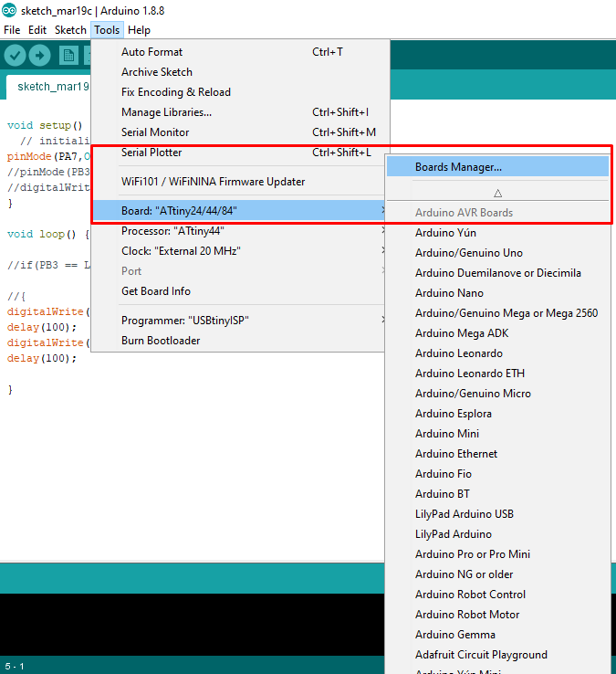Open Boards Manager...
The image size is (616, 674).
point(498,167)
